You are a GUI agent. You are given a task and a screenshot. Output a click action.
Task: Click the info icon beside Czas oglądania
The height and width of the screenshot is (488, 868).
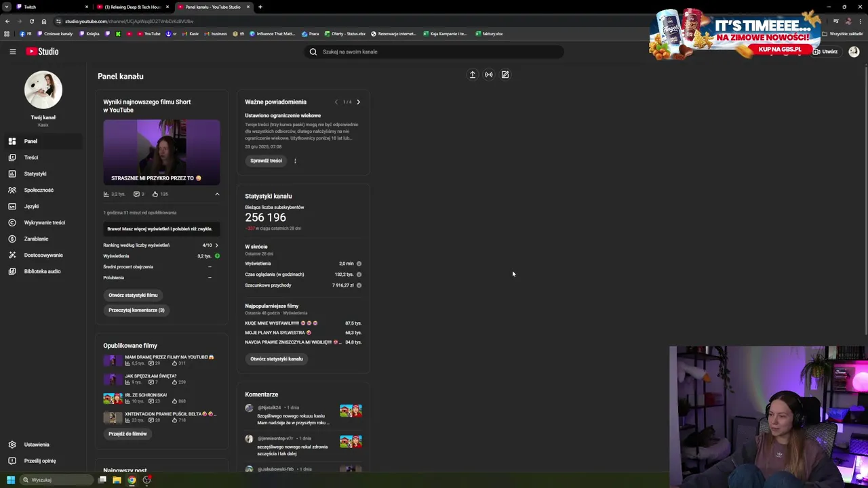tap(359, 274)
